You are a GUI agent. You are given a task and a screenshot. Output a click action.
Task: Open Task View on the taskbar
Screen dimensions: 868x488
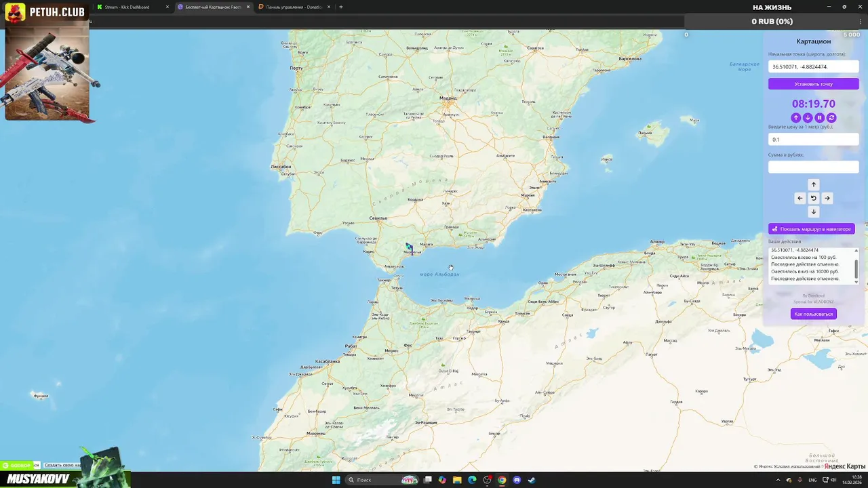pos(428,480)
